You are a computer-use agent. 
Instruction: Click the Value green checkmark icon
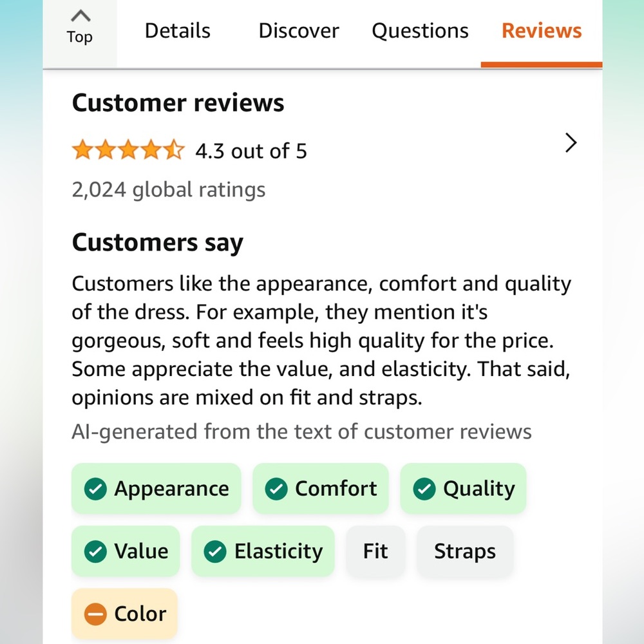click(95, 551)
